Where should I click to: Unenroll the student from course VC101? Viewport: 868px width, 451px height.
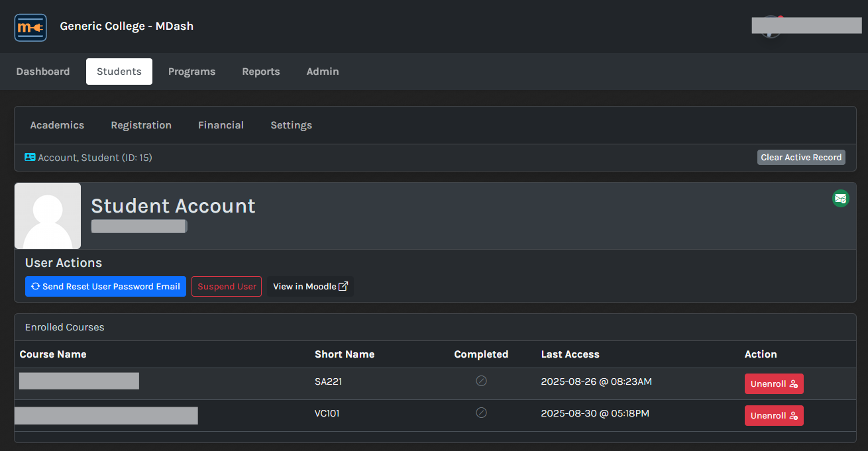773,416
